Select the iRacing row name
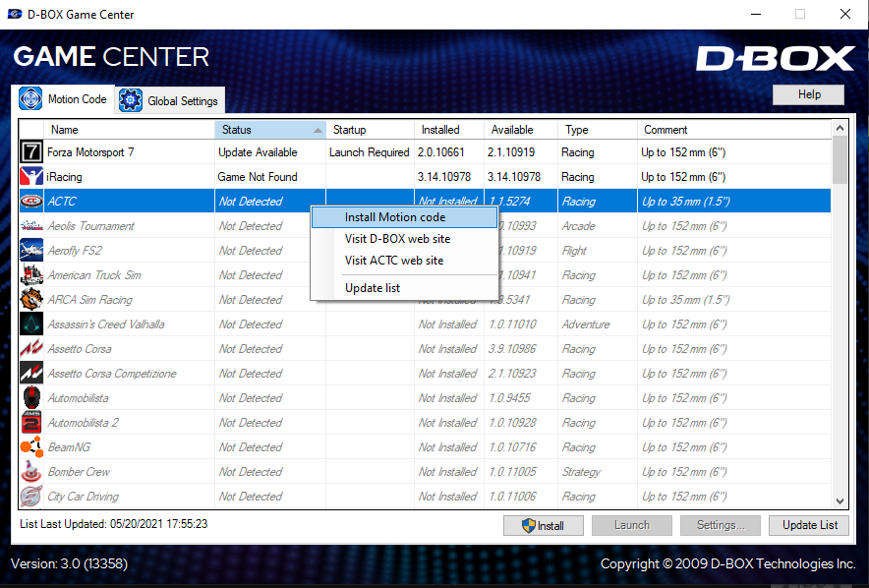 pos(64,177)
